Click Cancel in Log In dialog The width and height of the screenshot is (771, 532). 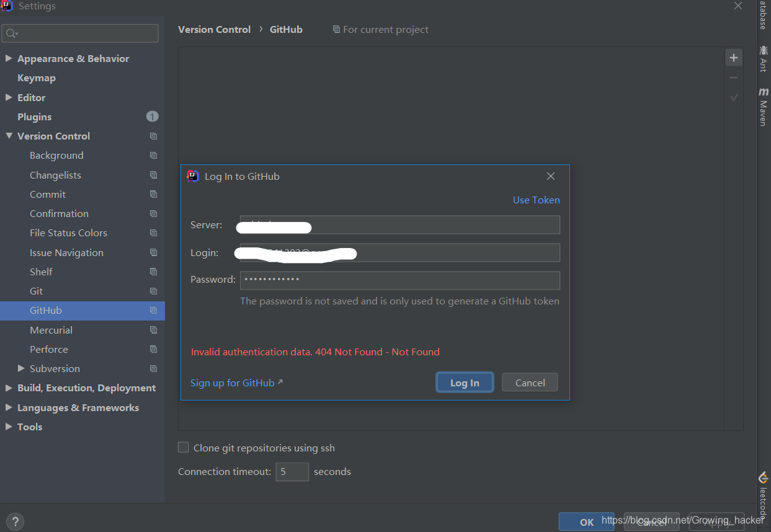click(530, 383)
